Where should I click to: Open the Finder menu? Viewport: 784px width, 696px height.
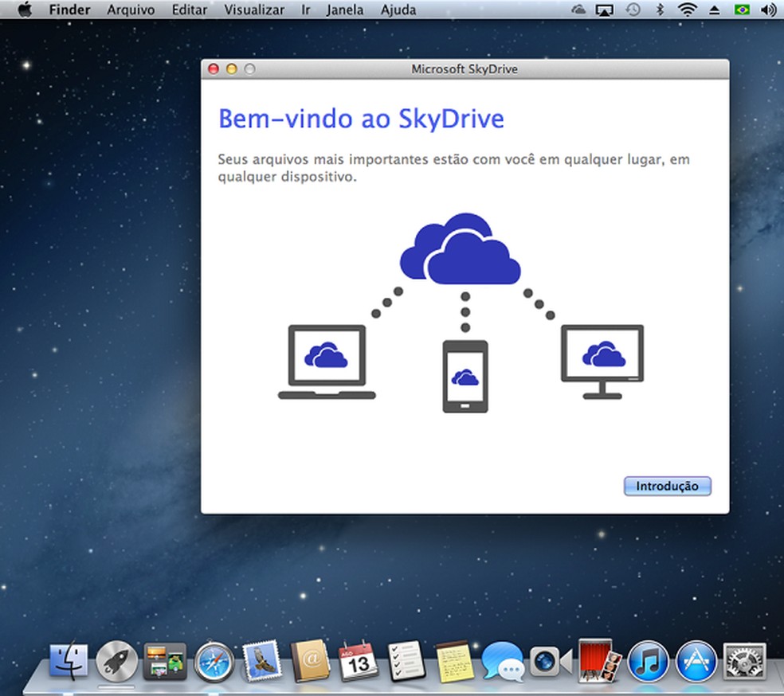click(x=69, y=10)
